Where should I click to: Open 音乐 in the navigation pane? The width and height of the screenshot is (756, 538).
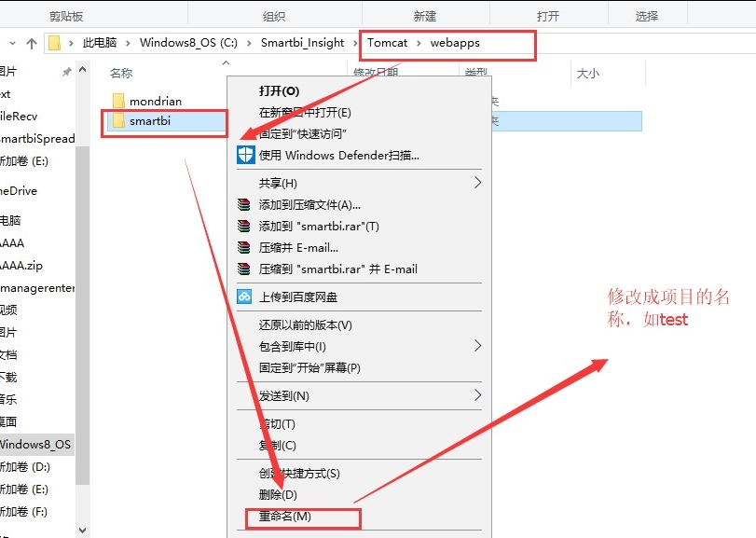click(8, 399)
